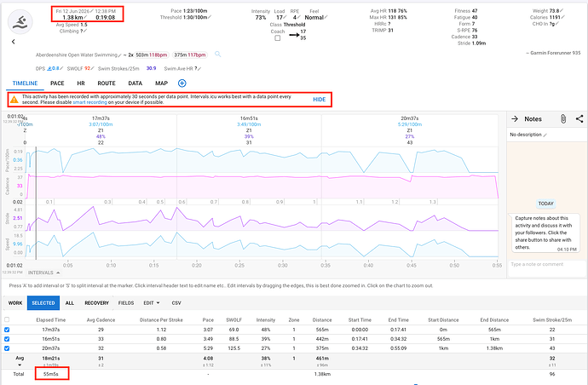Edit the RPE value pencil icon

point(299,17)
